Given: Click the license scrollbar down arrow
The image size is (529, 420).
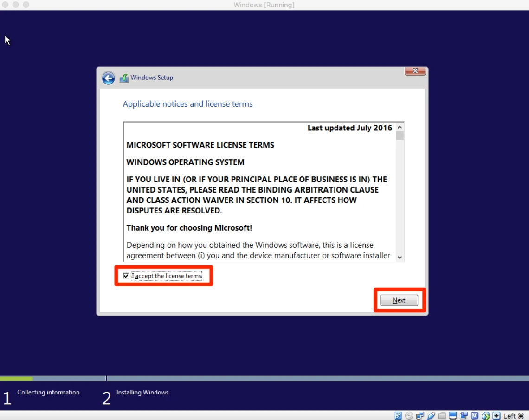Looking at the screenshot, I should (400, 258).
